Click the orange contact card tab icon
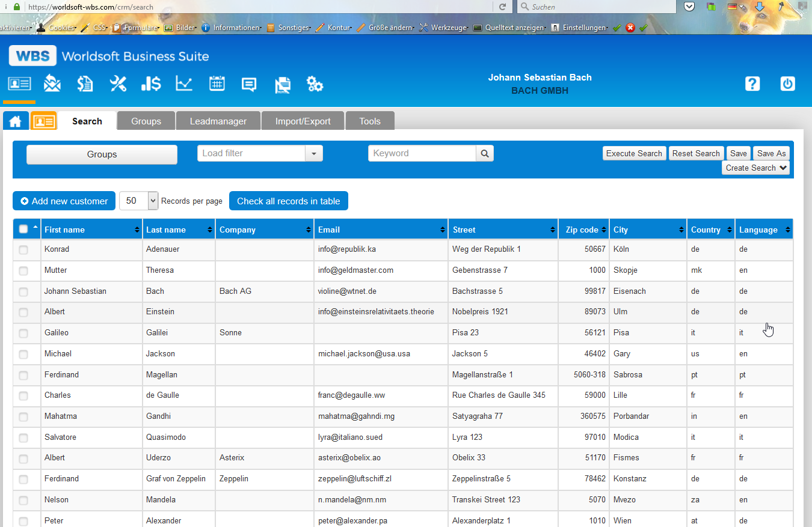 click(x=43, y=121)
